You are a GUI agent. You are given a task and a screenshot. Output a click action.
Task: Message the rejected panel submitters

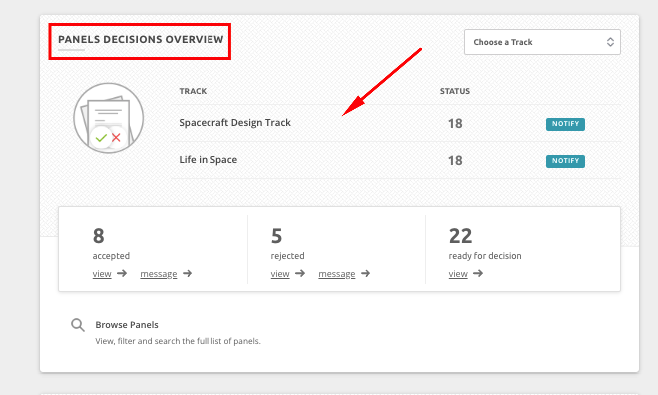tap(337, 274)
